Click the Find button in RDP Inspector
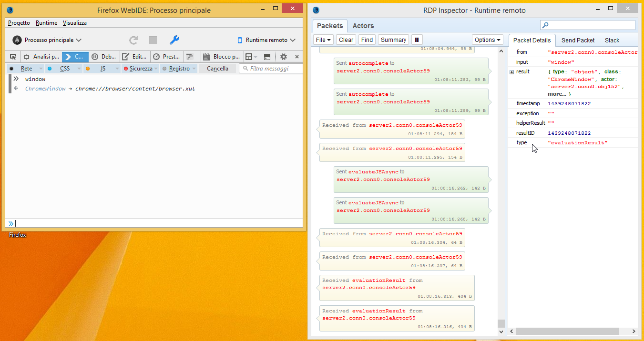This screenshot has height=341, width=644. (x=367, y=40)
